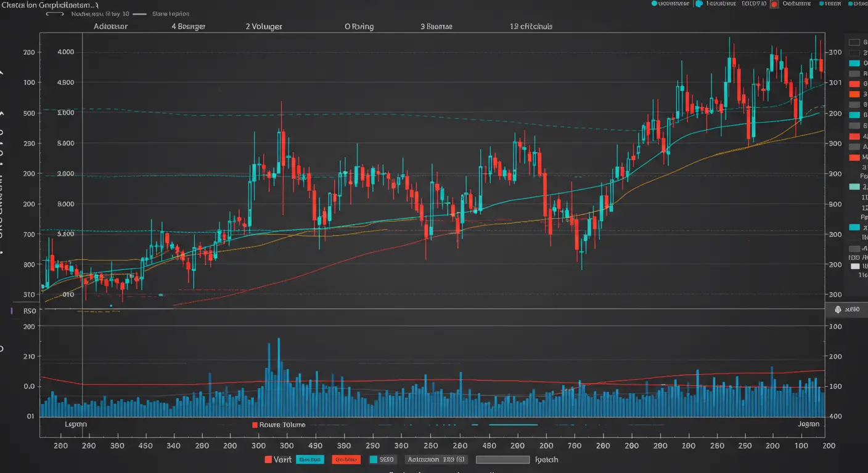The image size is (868, 473).
Task: Select the white swatch in the right legend column
Action: [x=854, y=267]
